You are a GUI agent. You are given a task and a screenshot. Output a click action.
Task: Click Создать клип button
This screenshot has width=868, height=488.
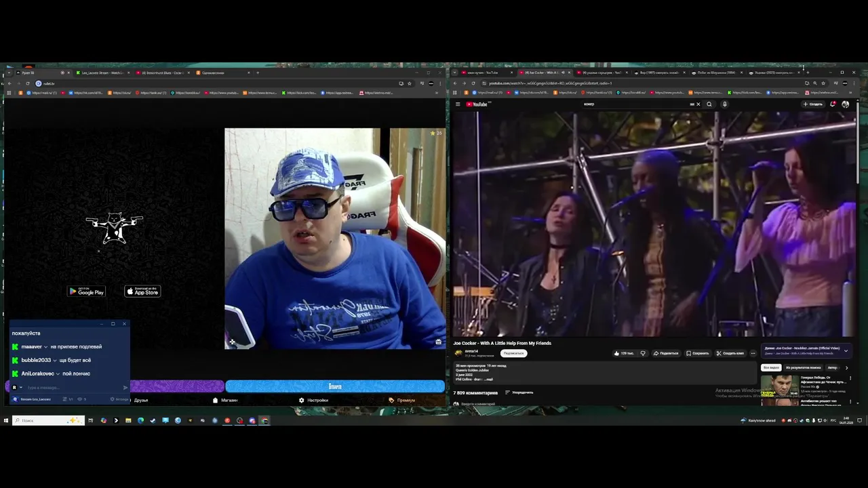730,353
